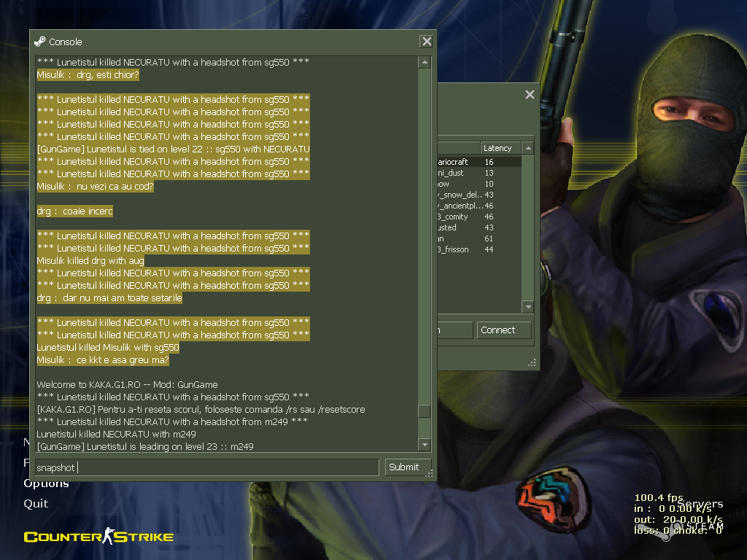Click Quit in the main menu
This screenshot has width=747, height=560.
pyautogui.click(x=36, y=504)
